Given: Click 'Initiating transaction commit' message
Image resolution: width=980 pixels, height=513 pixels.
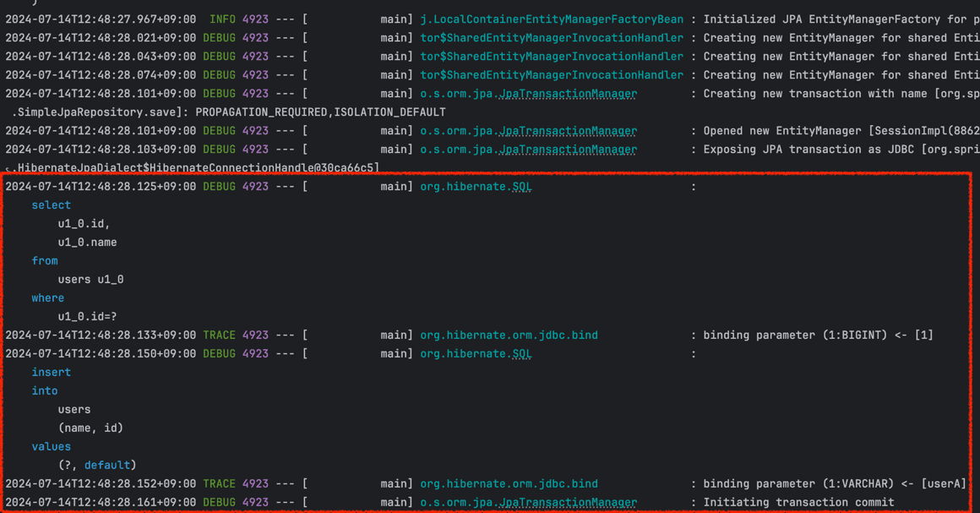Looking at the screenshot, I should pyautogui.click(x=798, y=502).
